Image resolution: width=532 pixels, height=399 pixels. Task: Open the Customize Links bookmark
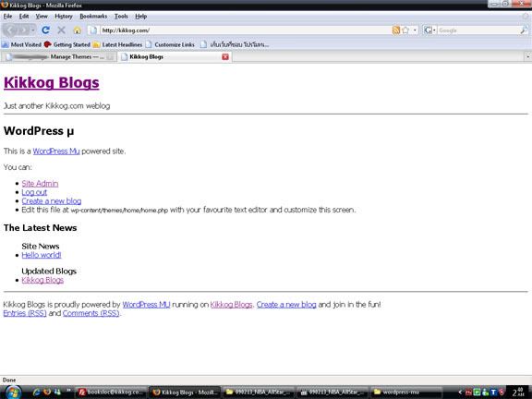[x=170, y=44]
